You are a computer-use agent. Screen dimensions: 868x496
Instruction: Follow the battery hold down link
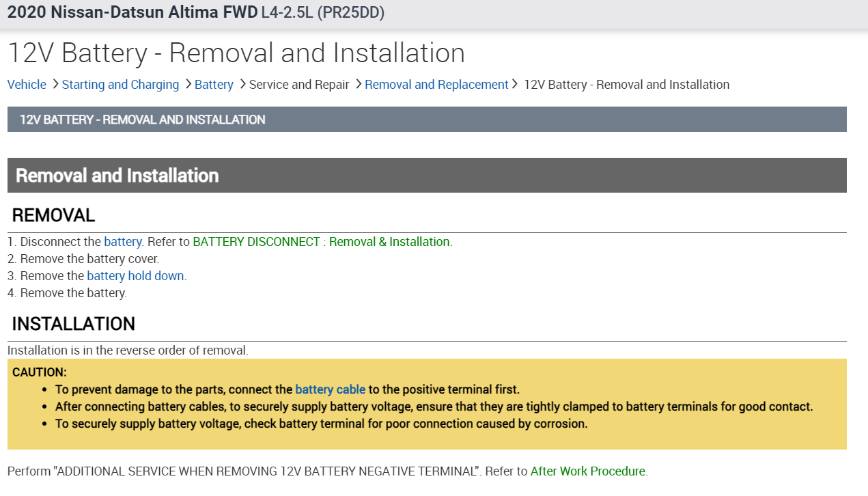coord(135,276)
